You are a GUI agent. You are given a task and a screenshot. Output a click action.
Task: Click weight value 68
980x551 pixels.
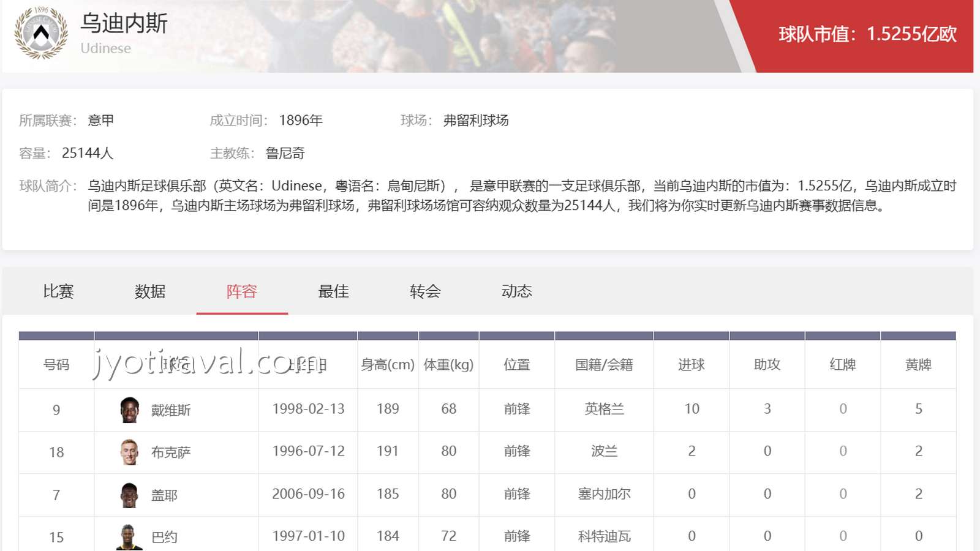click(449, 409)
